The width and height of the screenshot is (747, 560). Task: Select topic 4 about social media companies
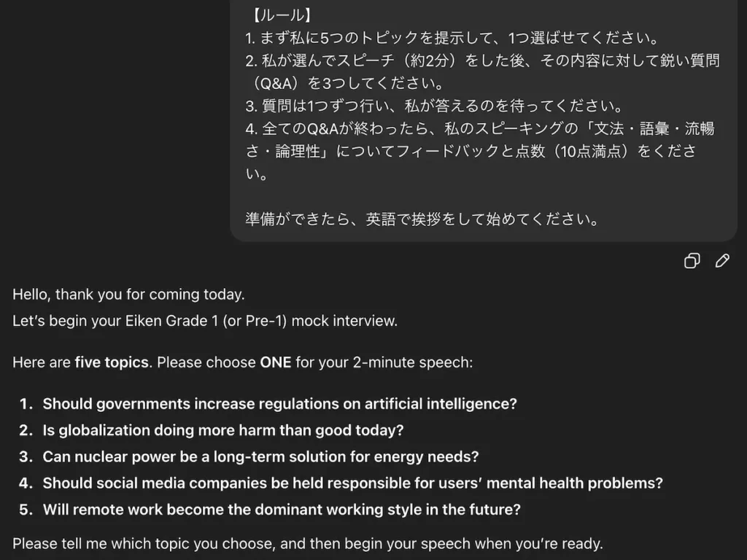[352, 483]
